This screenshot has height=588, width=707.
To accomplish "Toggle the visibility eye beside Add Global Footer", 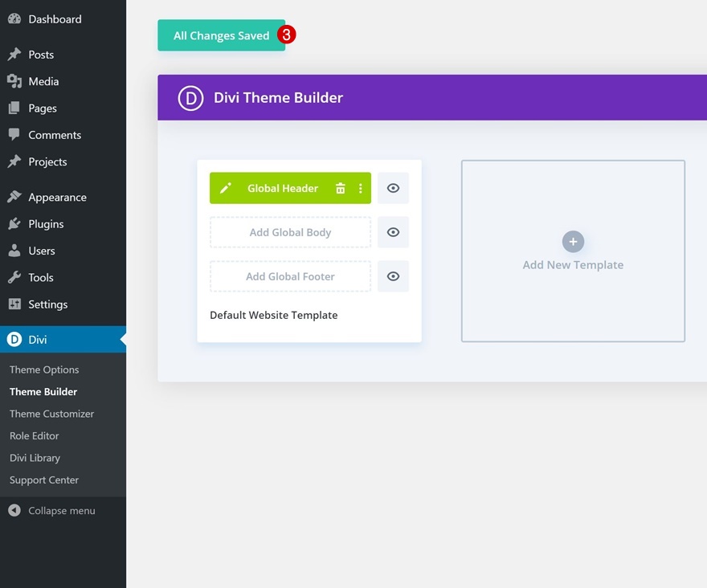I will click(x=393, y=276).
